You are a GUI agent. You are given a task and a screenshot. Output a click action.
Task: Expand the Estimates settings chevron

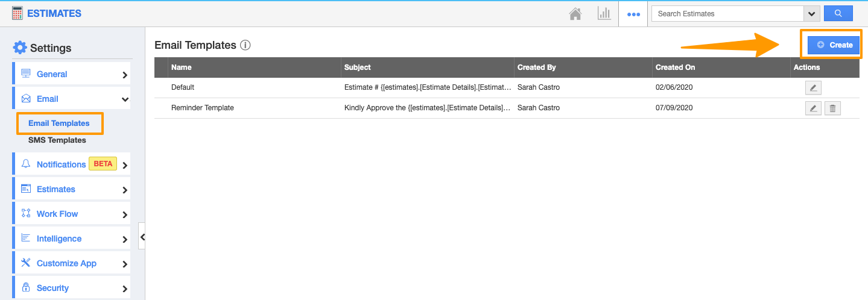[x=125, y=190]
